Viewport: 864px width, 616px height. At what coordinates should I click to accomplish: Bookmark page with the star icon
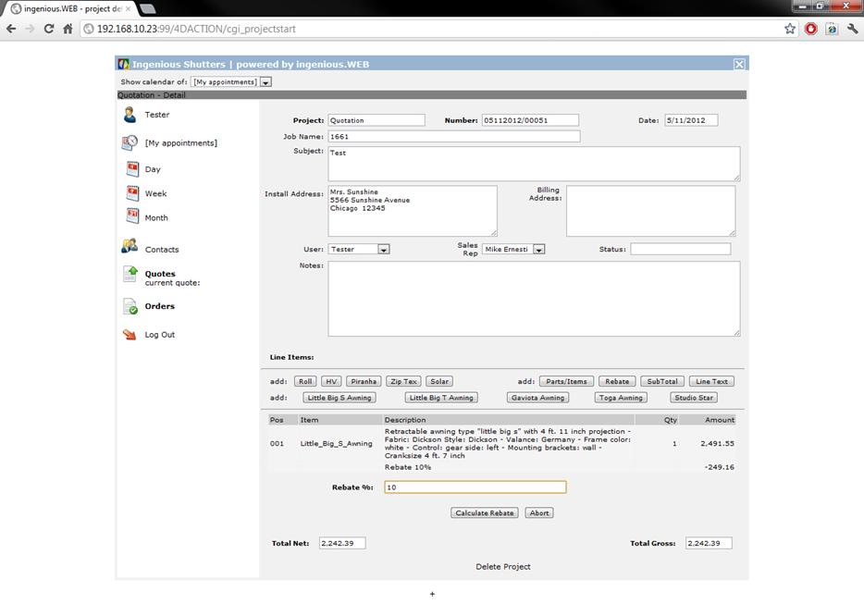click(x=789, y=29)
